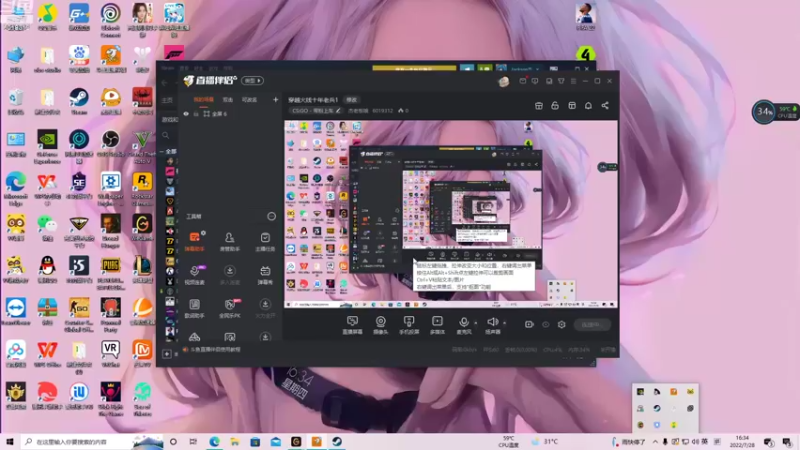The height and width of the screenshot is (450, 800).
Task: Select the third scene tab
Action: (x=249, y=99)
